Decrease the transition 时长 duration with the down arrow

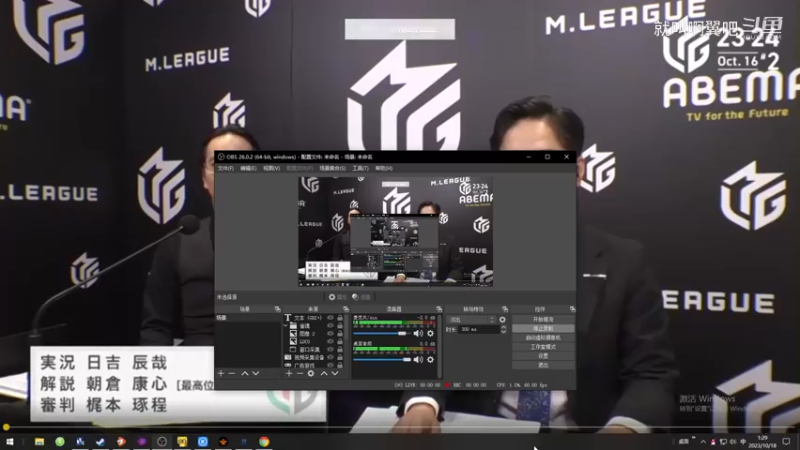click(504, 332)
